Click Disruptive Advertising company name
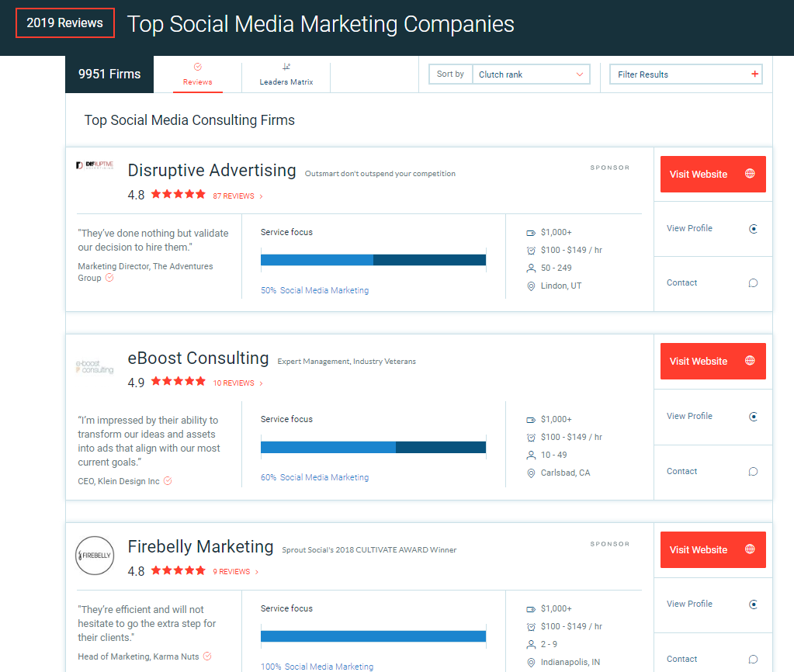Screen dimensions: 794x672 212,170
